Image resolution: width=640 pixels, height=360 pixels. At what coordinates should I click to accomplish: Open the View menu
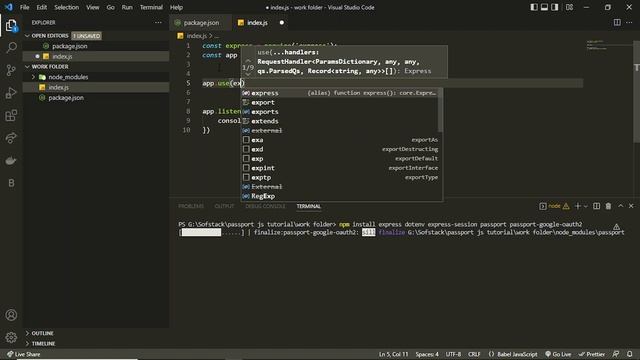93,7
